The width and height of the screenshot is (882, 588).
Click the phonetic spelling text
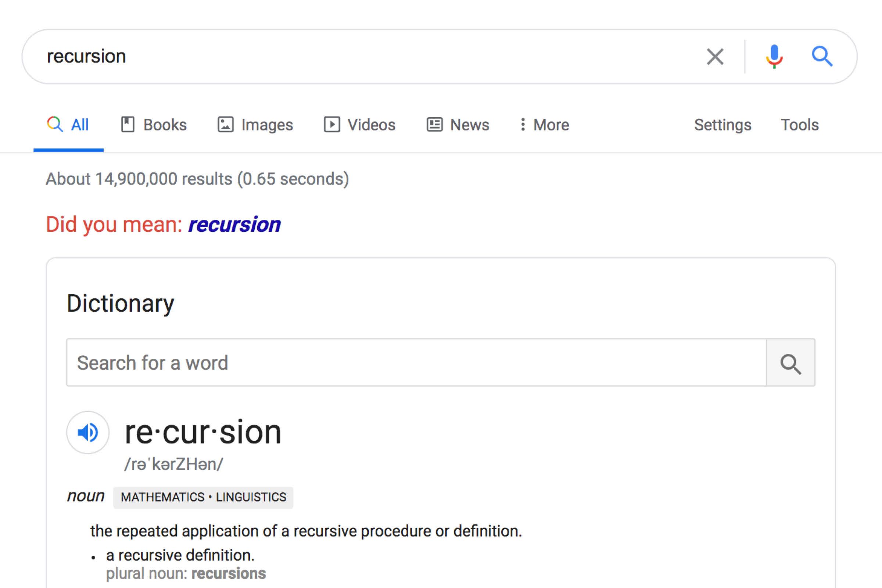click(174, 464)
